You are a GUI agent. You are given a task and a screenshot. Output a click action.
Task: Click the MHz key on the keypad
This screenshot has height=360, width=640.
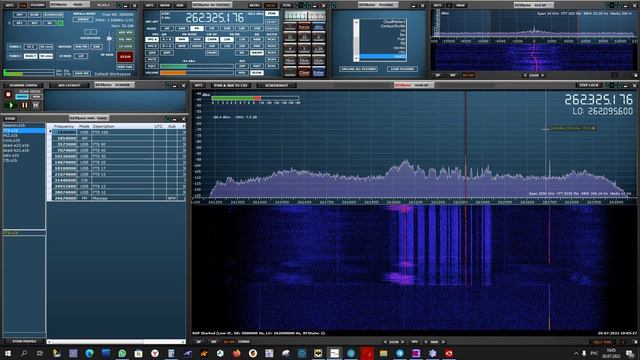[319, 27]
